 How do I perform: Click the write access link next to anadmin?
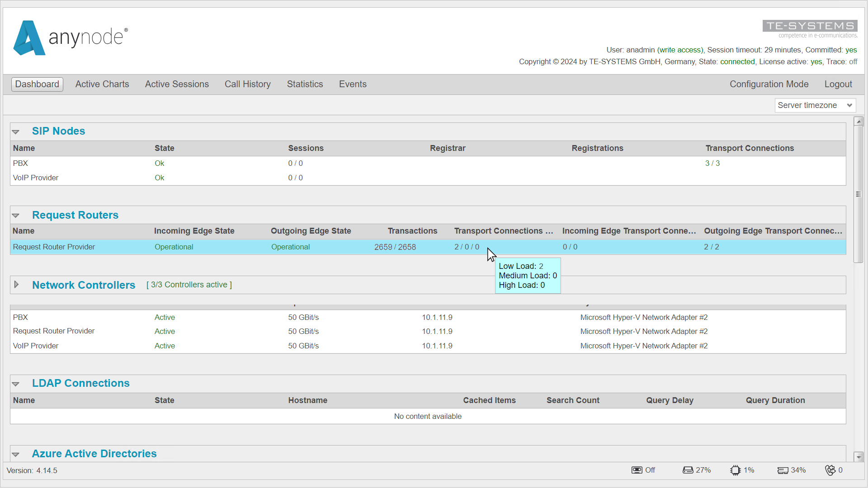(x=680, y=50)
